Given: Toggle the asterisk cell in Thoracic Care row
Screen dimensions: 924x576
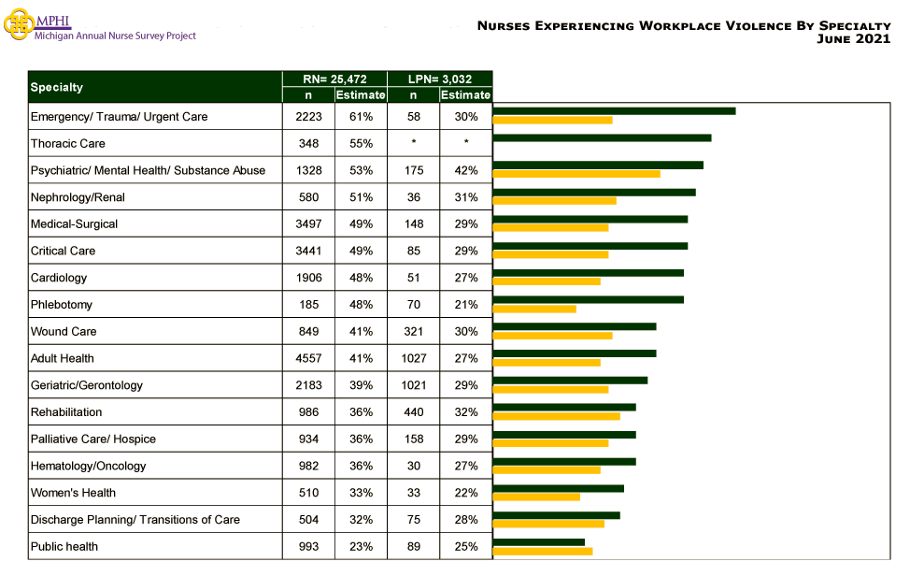Looking at the screenshot, I should [413, 143].
